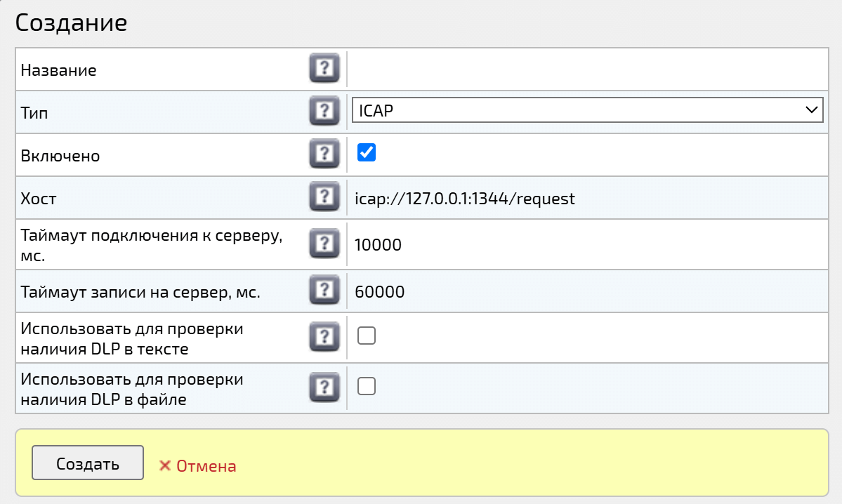Enable checking for DLP in text
This screenshot has height=504, width=842.
pyautogui.click(x=366, y=336)
